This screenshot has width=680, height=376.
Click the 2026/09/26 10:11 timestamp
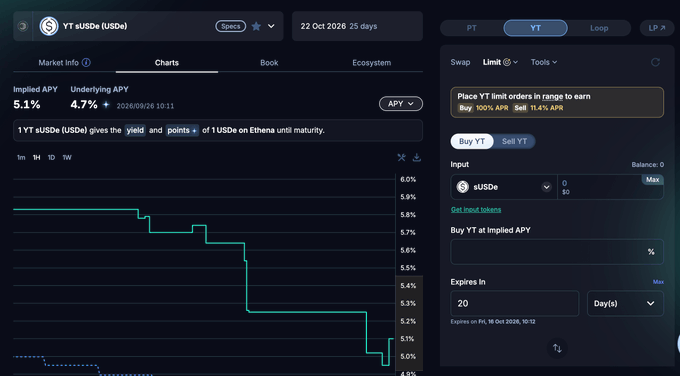coord(145,106)
